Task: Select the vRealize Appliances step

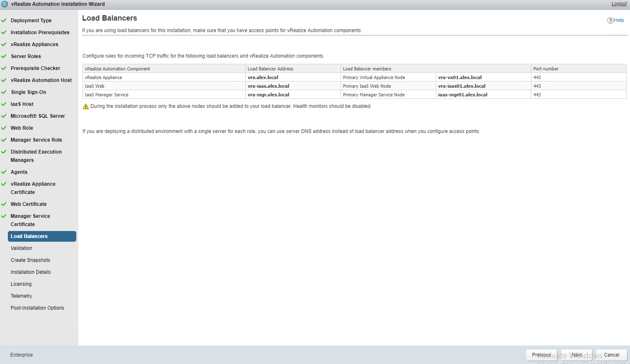Action: click(34, 44)
